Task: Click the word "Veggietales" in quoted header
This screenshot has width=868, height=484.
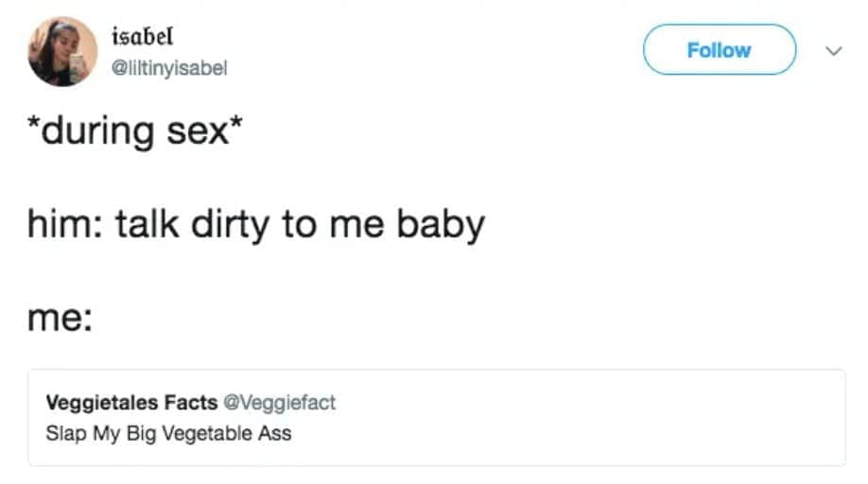Action: coord(102,403)
